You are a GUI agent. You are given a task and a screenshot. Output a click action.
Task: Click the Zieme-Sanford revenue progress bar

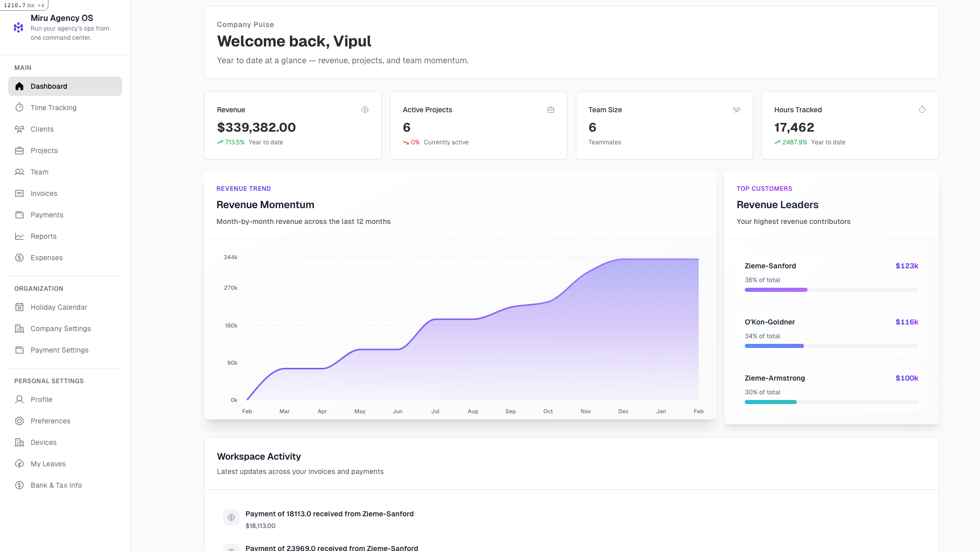tap(831, 290)
